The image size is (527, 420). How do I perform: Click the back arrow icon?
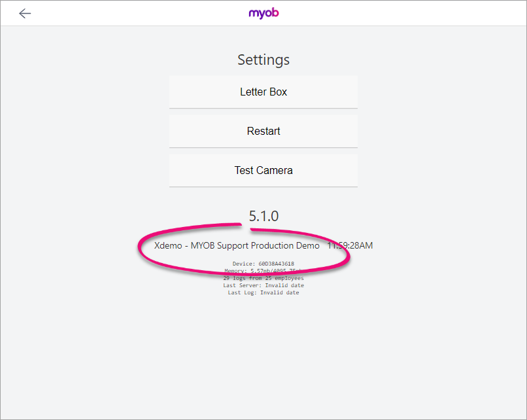25,13
